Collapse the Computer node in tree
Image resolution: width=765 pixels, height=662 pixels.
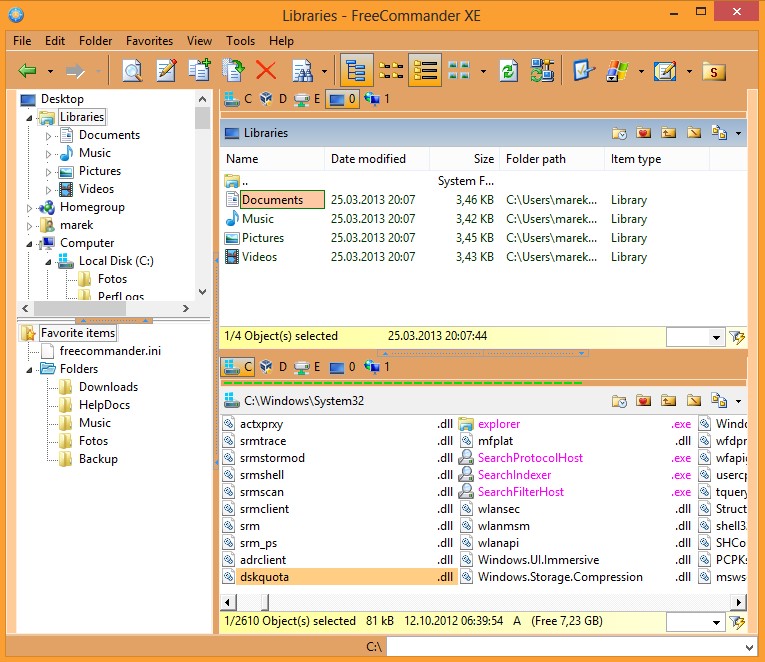tap(30, 243)
